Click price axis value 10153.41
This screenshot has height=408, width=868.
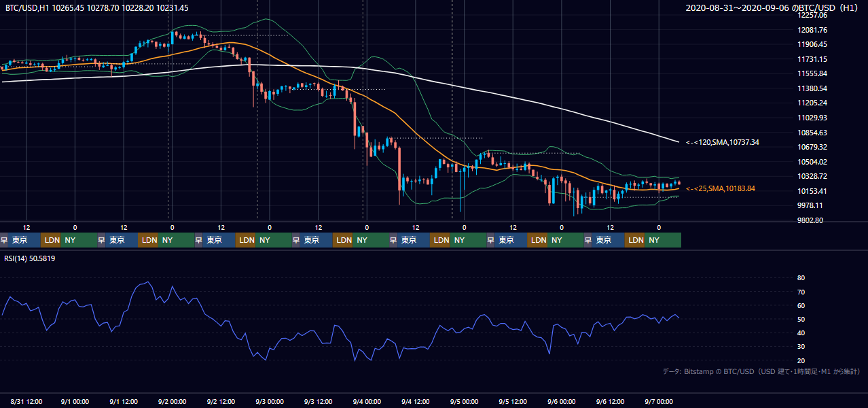(812, 191)
